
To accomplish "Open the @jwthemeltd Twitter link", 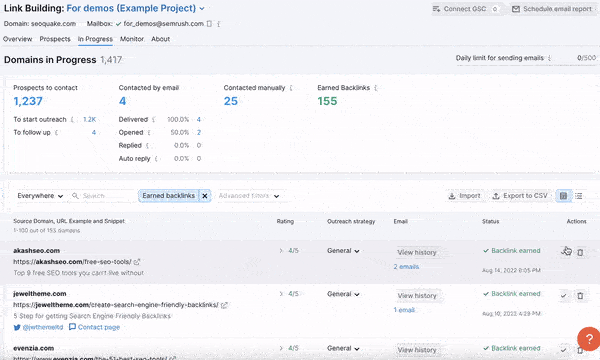I will pos(38,327).
